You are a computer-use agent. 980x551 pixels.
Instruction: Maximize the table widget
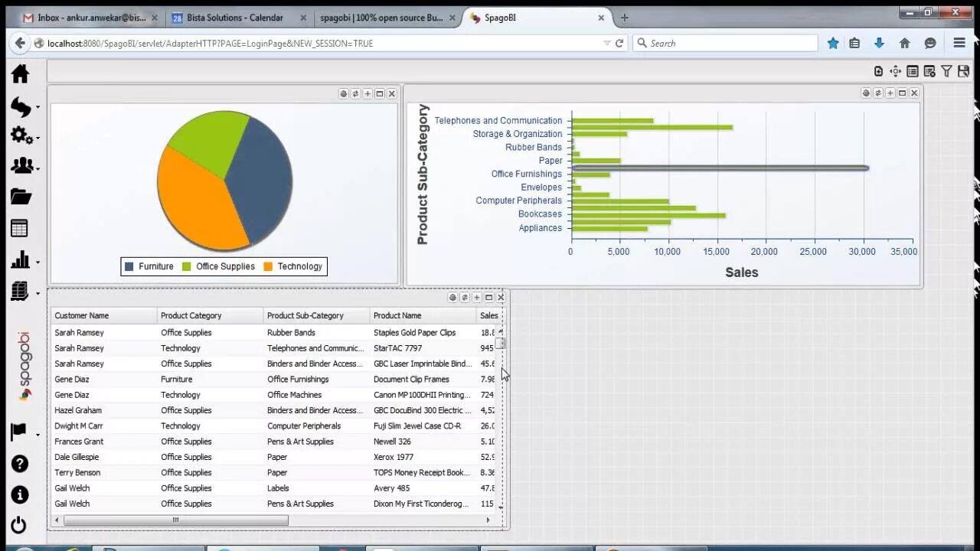point(488,298)
